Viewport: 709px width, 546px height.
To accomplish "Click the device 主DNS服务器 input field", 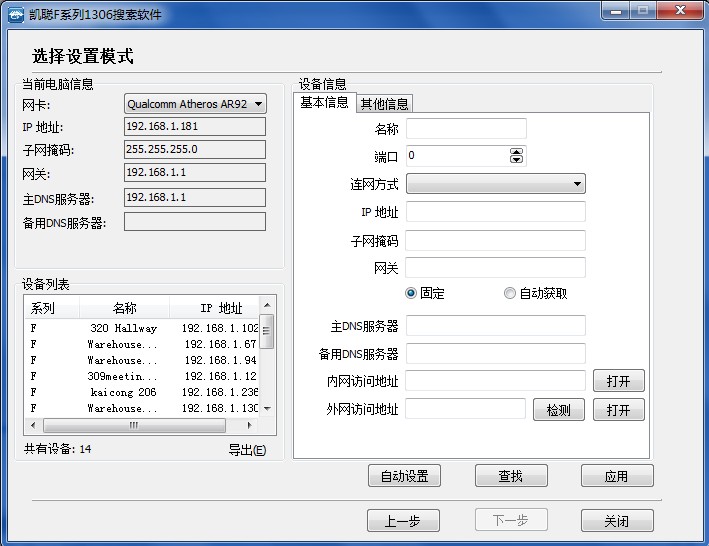I will 496,325.
